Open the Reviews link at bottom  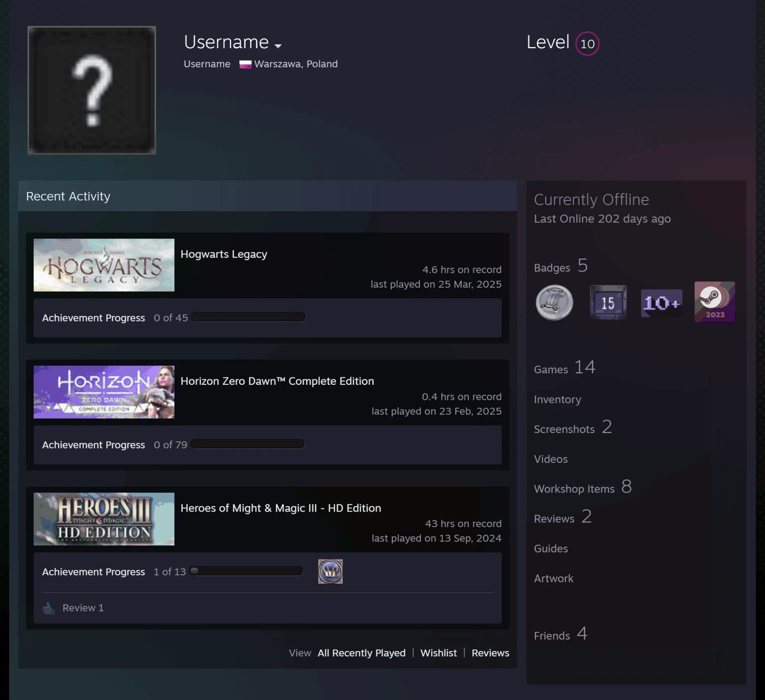point(490,653)
